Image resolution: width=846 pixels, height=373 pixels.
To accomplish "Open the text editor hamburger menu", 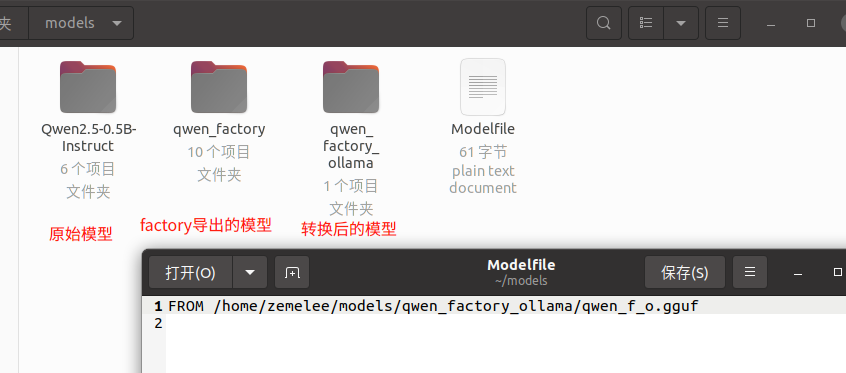I will [x=750, y=273].
